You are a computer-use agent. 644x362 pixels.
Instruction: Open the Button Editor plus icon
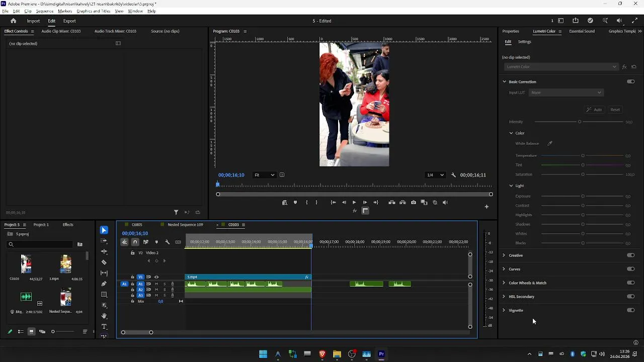[x=487, y=207]
